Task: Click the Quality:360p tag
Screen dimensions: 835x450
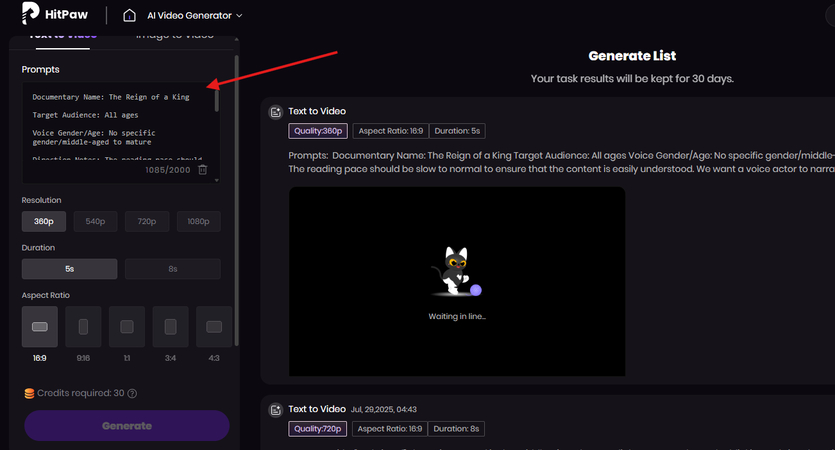Action: (318, 131)
